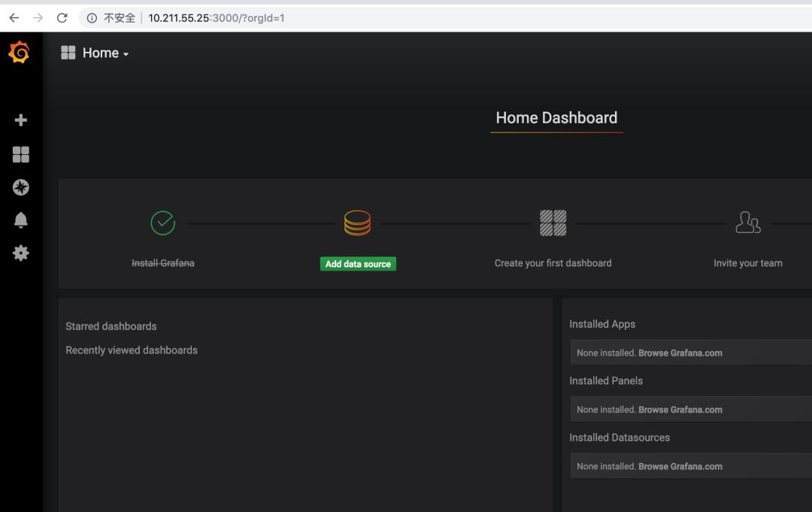Click the browser forward arrow
The height and width of the screenshot is (512, 812).
(x=38, y=18)
